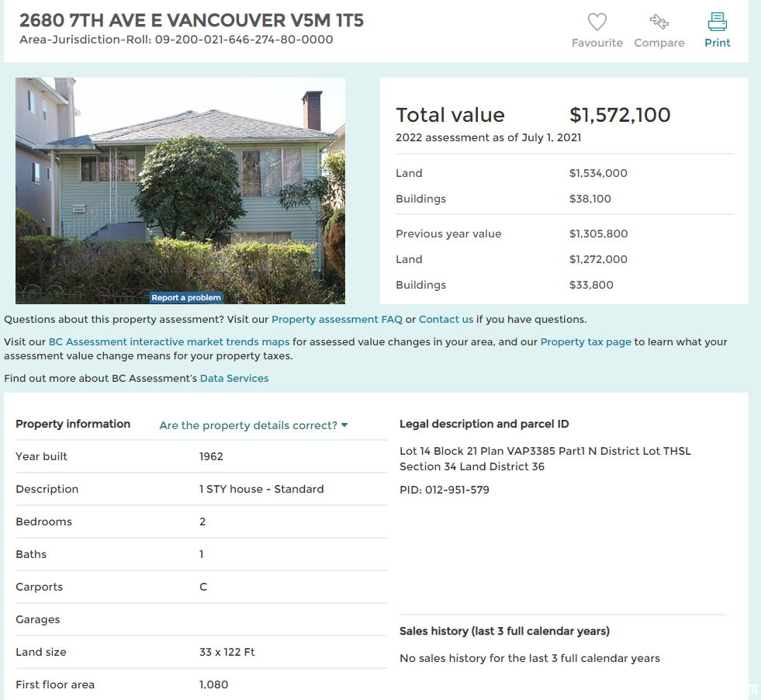Click Report a problem on the photo
This screenshot has height=700, width=761.
[186, 297]
